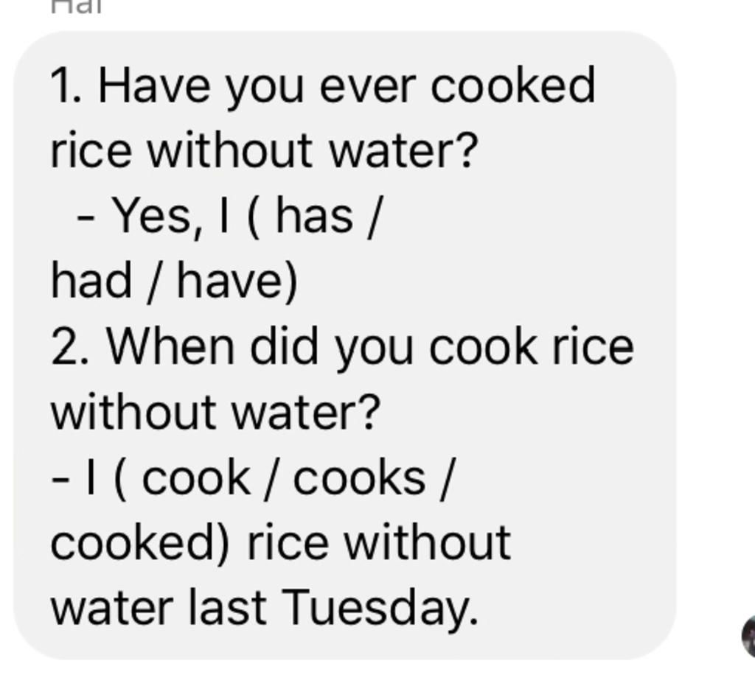Viewport: 755px width, 700px height.
Task: Select the word "cooked" in first line
Action: click(513, 85)
